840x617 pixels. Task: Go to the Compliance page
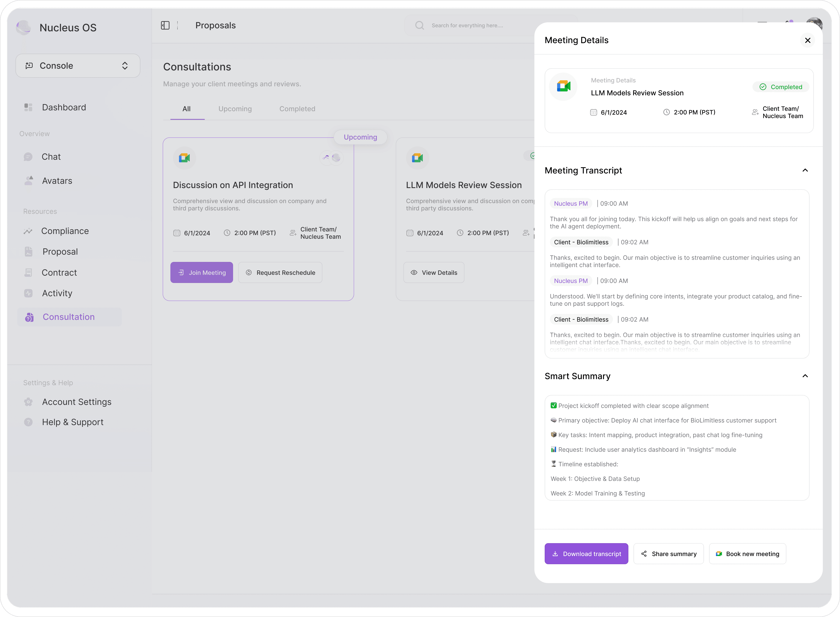click(x=65, y=231)
